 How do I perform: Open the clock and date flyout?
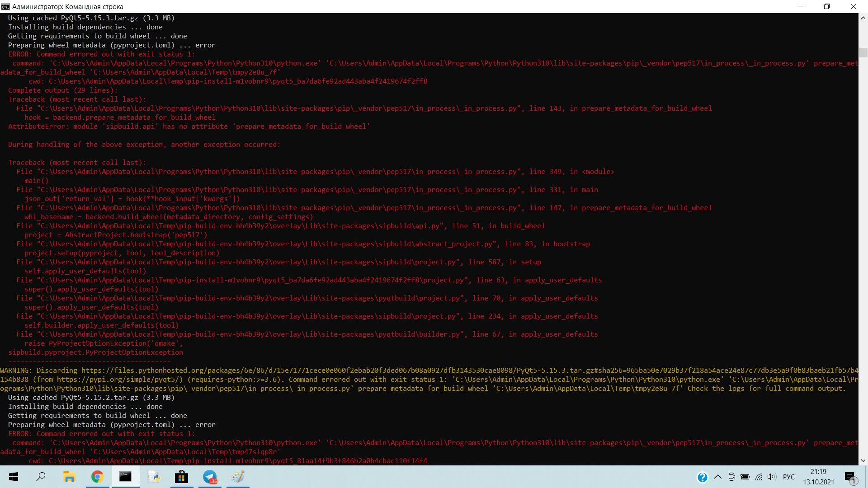pos(818,477)
